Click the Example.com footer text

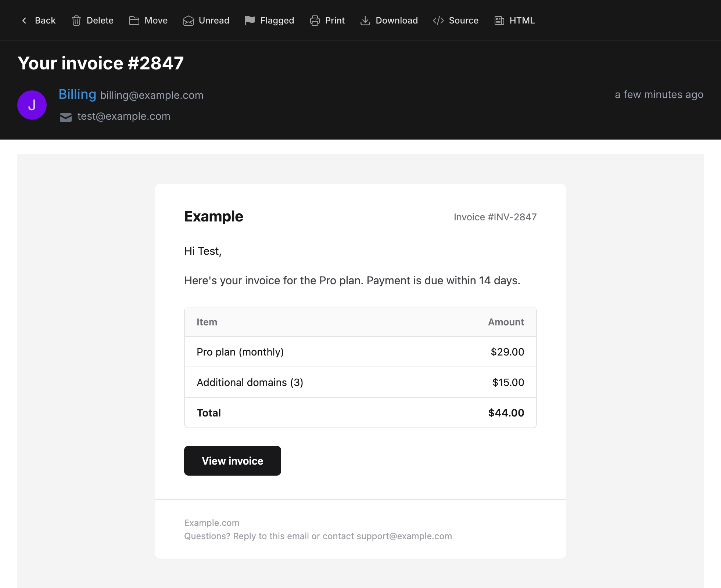(212, 523)
